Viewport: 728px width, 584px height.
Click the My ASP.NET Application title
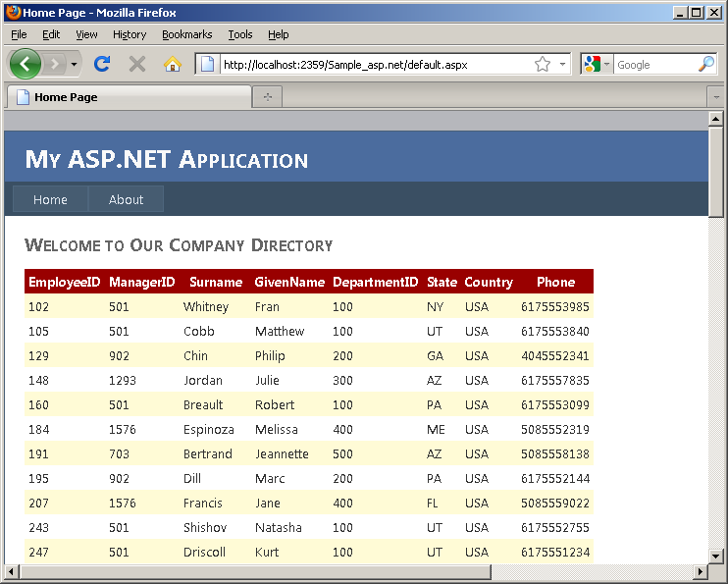pyautogui.click(x=166, y=159)
